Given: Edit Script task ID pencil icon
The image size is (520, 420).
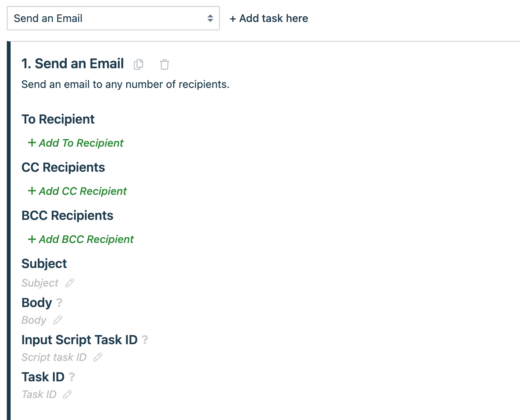Looking at the screenshot, I should point(98,357).
